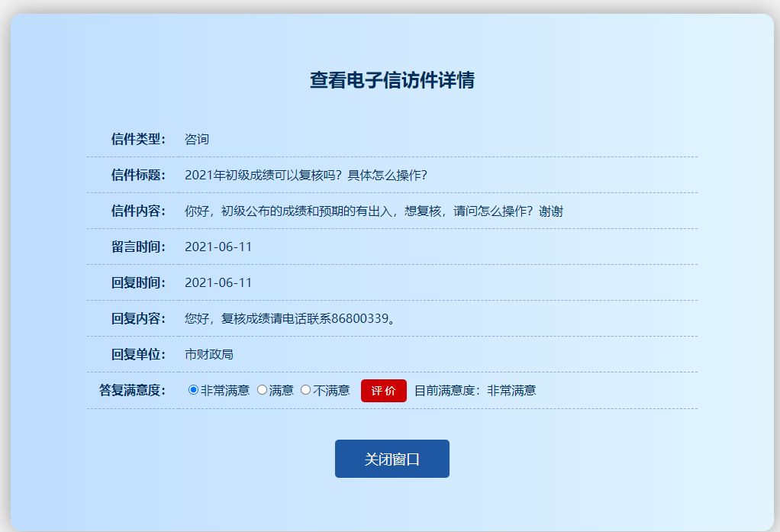Click the 留言时间 field label
The height and width of the screenshot is (532, 780).
click(x=138, y=247)
